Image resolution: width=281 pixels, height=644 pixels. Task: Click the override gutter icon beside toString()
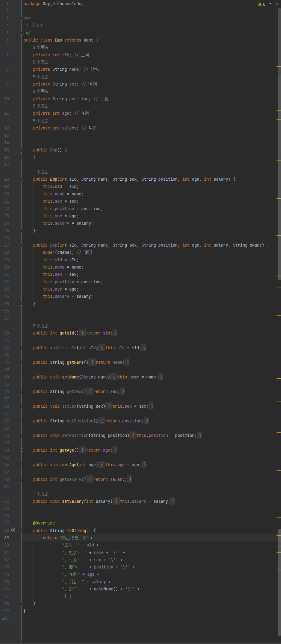pyautogui.click(x=13, y=530)
